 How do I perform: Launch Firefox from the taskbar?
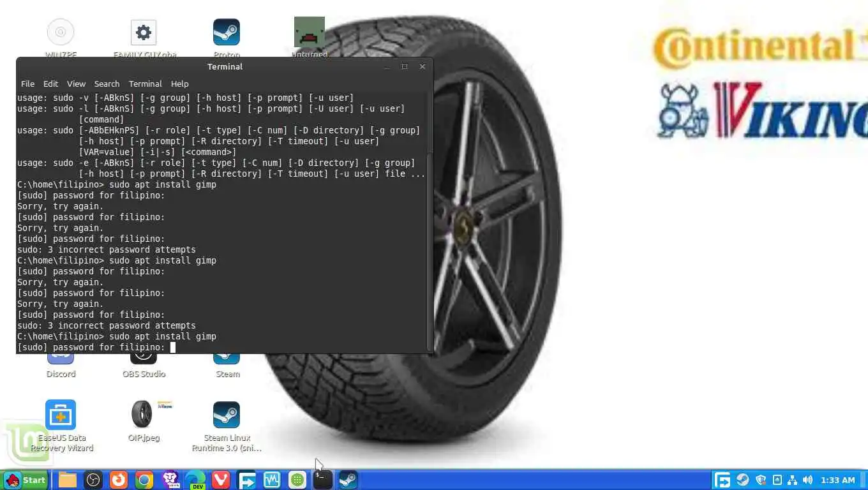(x=119, y=480)
